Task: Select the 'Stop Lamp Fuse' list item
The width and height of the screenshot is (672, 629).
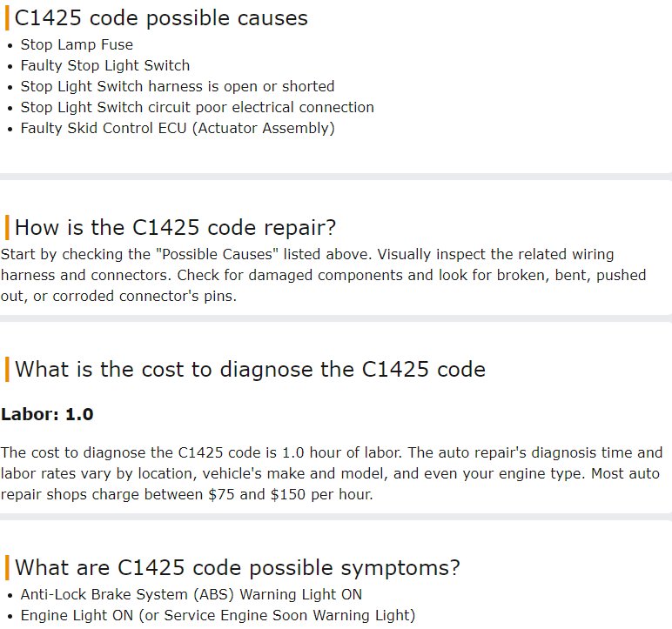Action: pos(77,44)
